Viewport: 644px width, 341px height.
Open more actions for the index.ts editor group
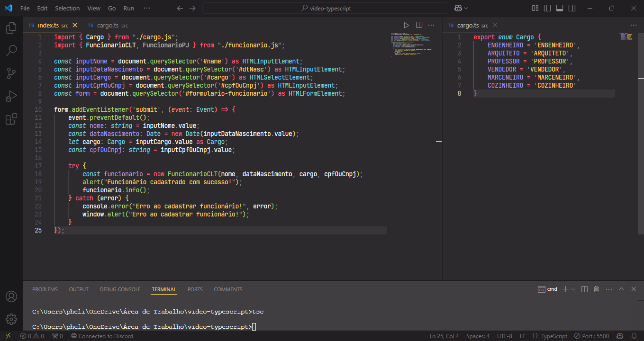coord(431,25)
